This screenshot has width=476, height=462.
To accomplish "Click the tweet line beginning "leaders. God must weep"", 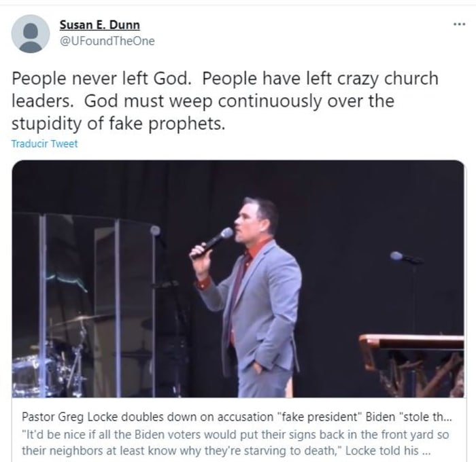I will tap(203, 101).
